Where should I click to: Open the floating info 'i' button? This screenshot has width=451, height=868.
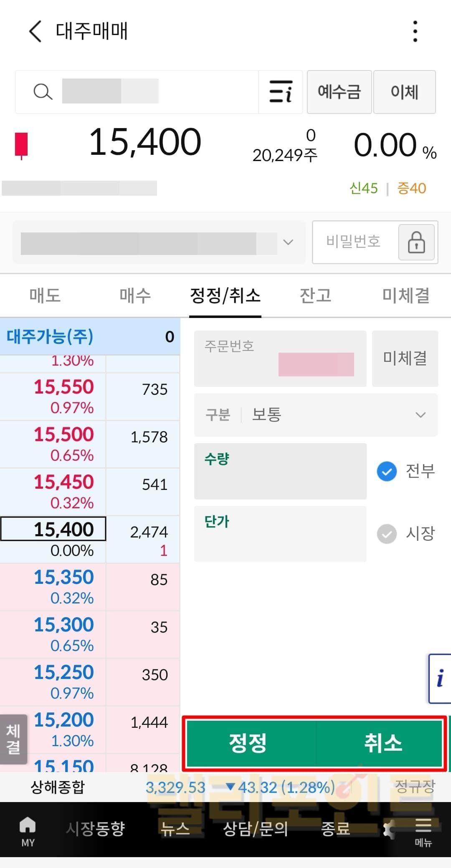tap(440, 678)
